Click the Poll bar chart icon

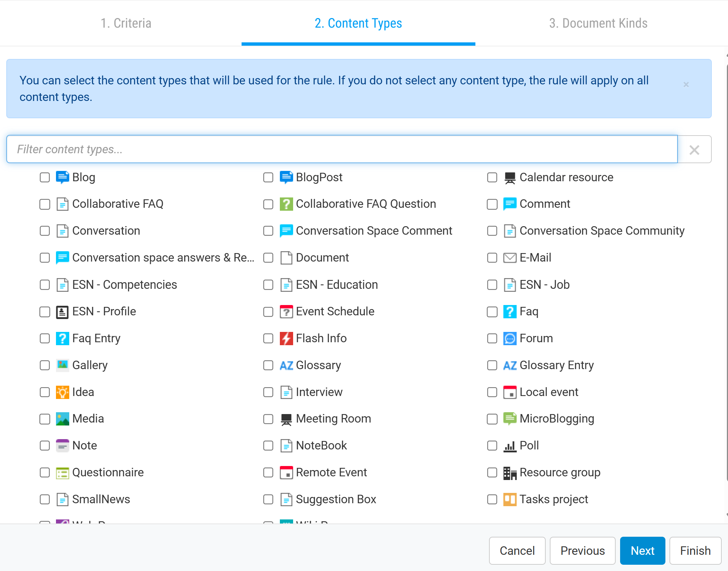coord(510,446)
